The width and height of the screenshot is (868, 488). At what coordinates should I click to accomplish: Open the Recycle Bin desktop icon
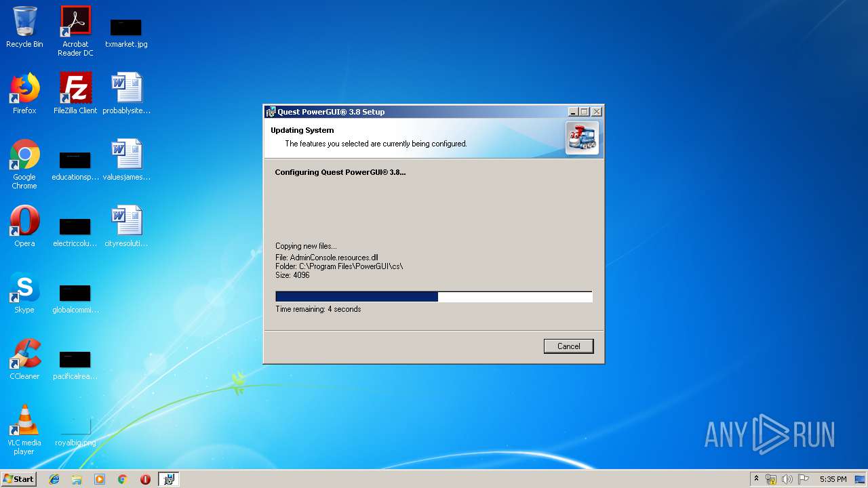coord(24,27)
